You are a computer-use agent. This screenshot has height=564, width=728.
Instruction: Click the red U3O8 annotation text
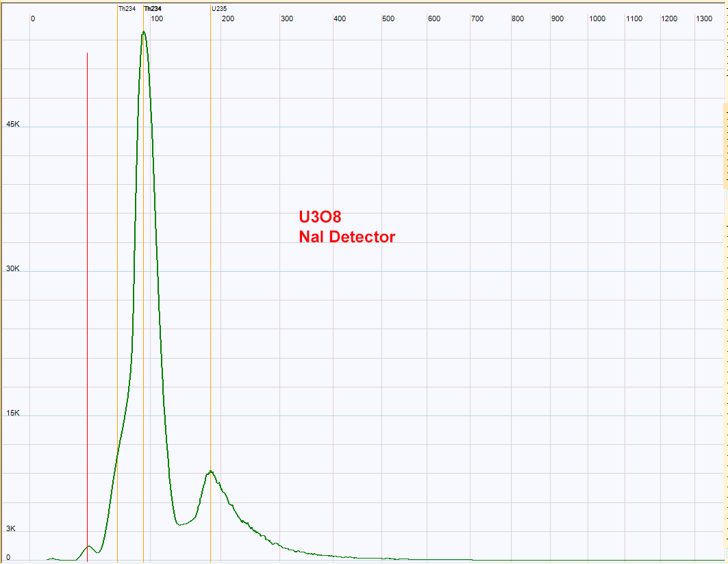pos(320,217)
